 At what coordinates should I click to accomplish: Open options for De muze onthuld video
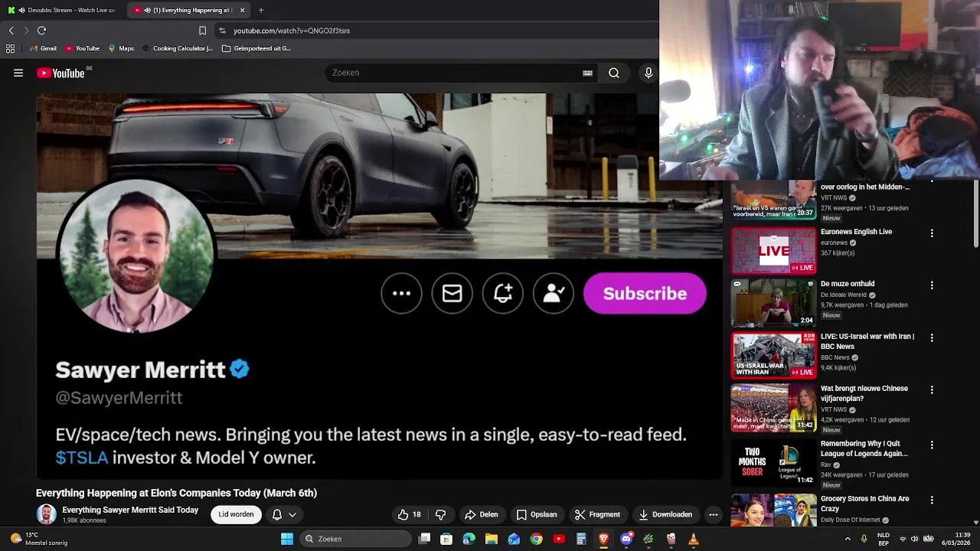point(932,285)
